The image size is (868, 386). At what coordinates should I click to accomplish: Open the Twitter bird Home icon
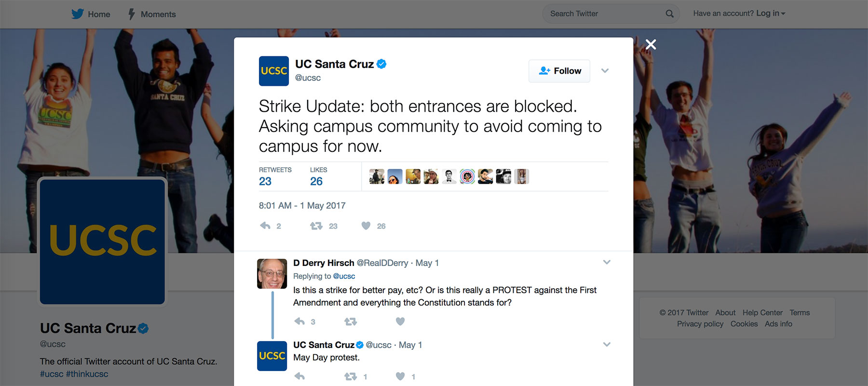coord(77,14)
